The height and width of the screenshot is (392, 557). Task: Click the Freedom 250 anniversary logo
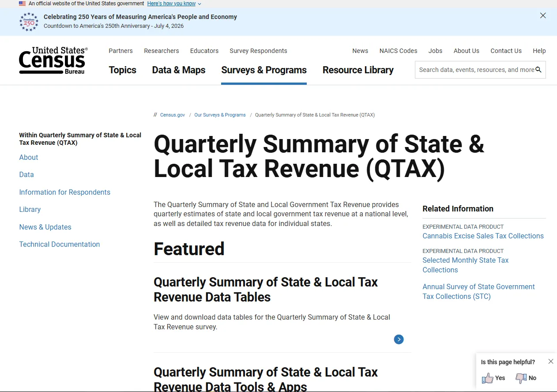click(x=29, y=22)
